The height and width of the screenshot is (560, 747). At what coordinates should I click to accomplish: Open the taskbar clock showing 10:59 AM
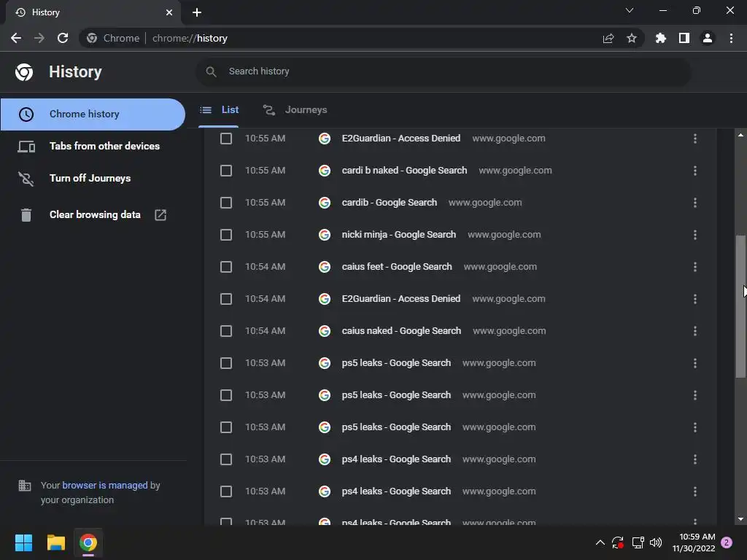tap(694, 542)
